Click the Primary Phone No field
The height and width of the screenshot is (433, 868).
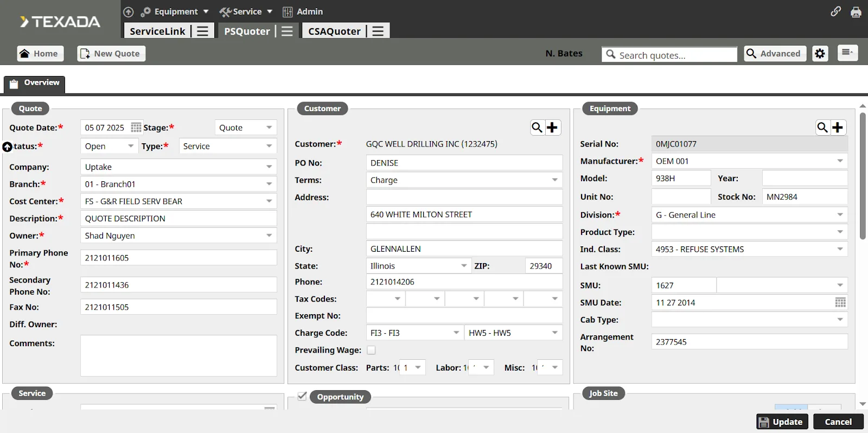(x=178, y=258)
